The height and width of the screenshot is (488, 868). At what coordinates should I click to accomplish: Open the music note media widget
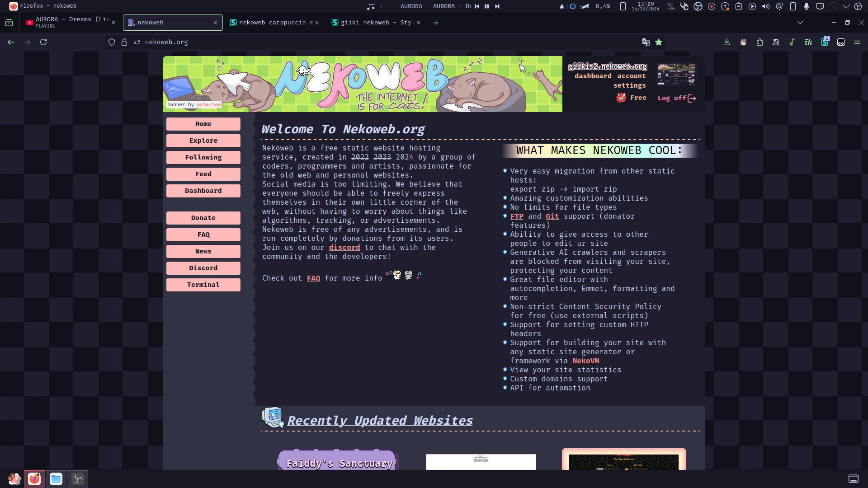pyautogui.click(x=371, y=6)
